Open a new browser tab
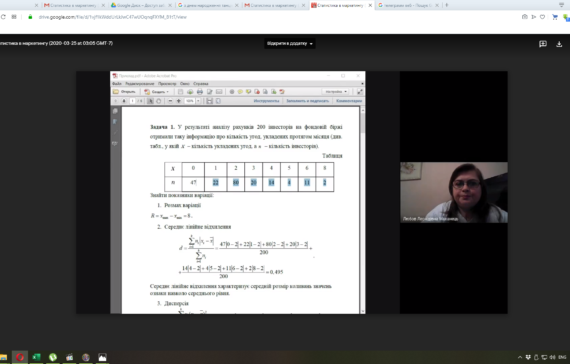 click(x=447, y=5)
